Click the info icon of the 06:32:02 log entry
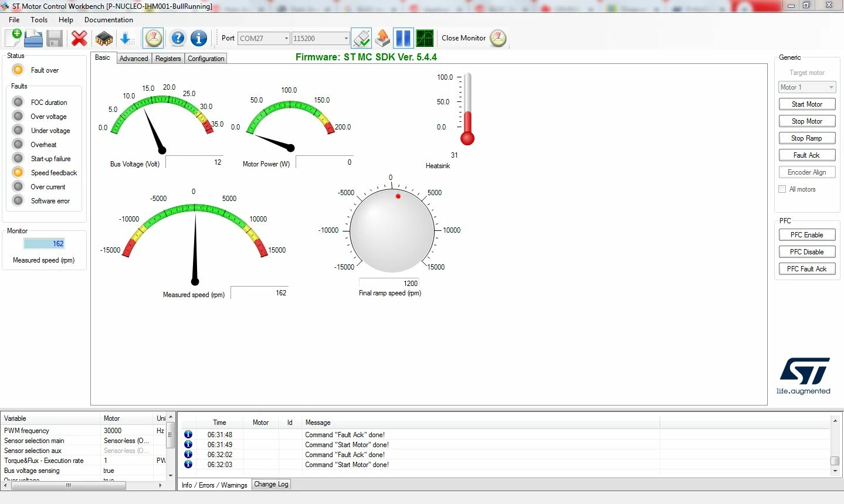 coord(188,454)
